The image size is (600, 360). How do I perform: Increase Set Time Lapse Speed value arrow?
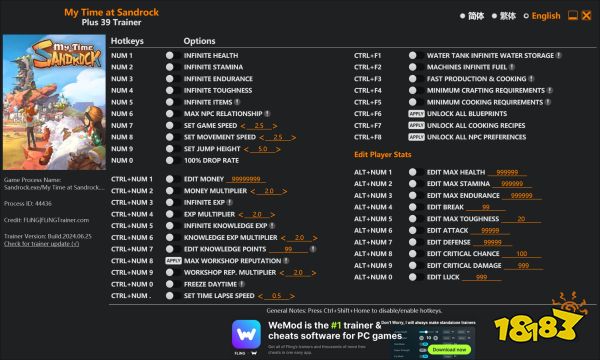click(x=292, y=296)
